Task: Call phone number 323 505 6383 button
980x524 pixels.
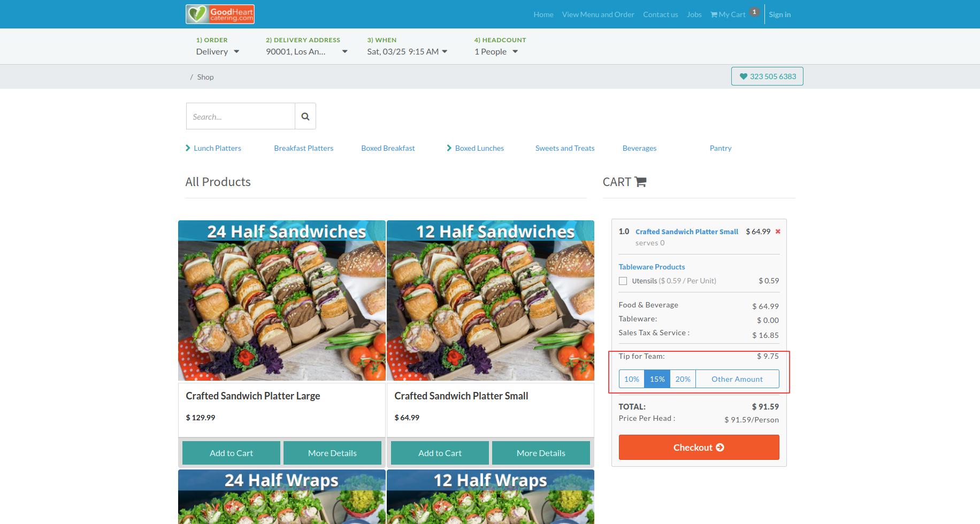Action: pyautogui.click(x=767, y=76)
